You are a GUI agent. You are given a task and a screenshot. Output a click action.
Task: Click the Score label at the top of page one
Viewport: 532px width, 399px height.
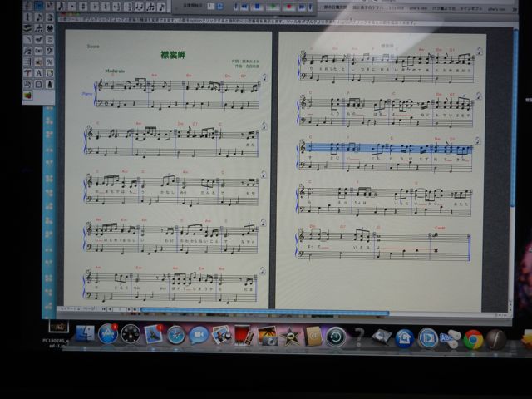click(x=93, y=47)
